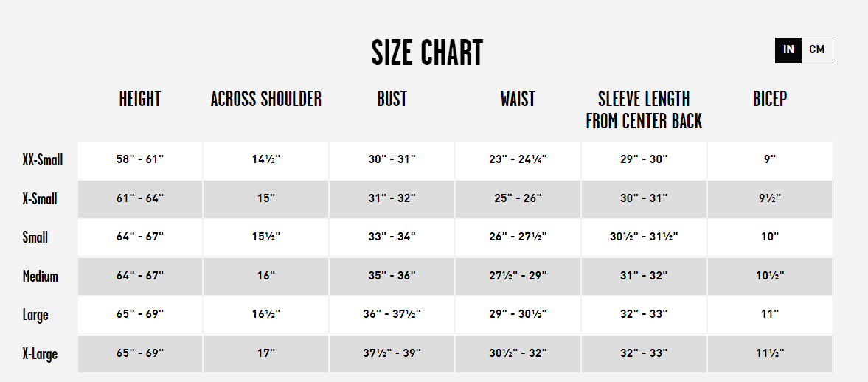
Task: Select the Medium size row label
Action: pos(41,277)
